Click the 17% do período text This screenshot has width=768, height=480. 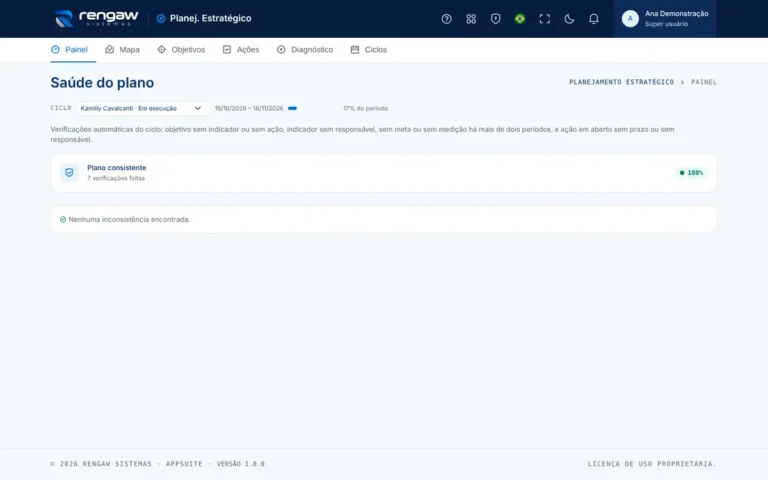coord(365,108)
